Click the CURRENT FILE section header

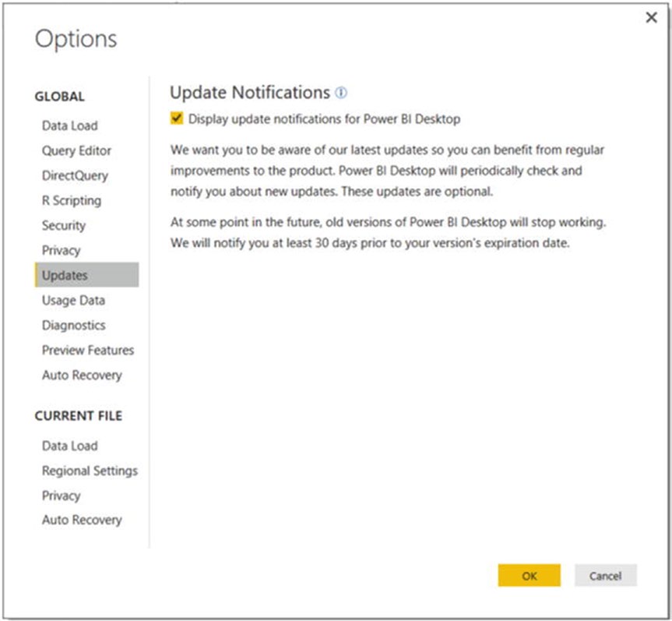[79, 416]
